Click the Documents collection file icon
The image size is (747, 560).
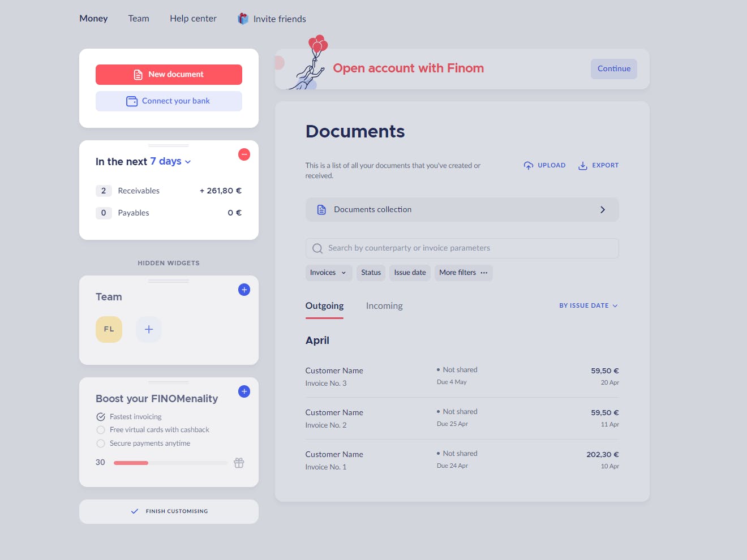(321, 210)
